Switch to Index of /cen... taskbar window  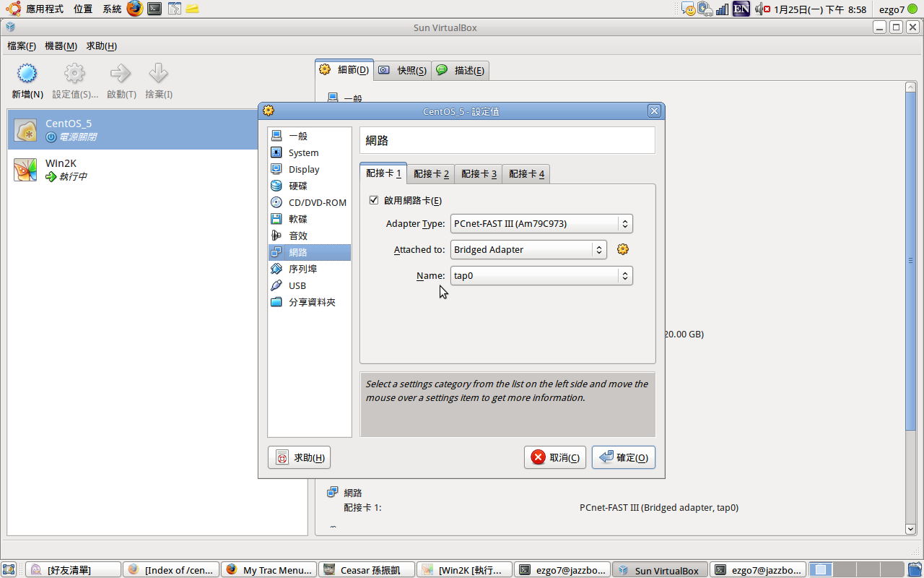(170, 569)
